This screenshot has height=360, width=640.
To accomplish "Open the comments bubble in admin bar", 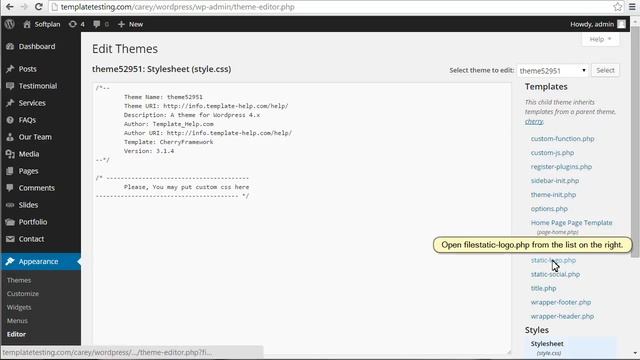I will click(96, 24).
